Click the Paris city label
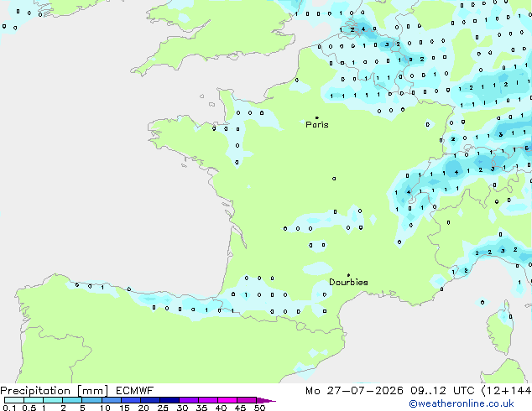 (317, 125)
